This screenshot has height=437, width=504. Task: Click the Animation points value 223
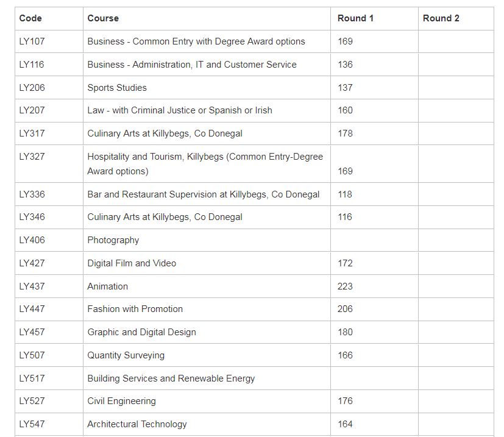click(345, 286)
